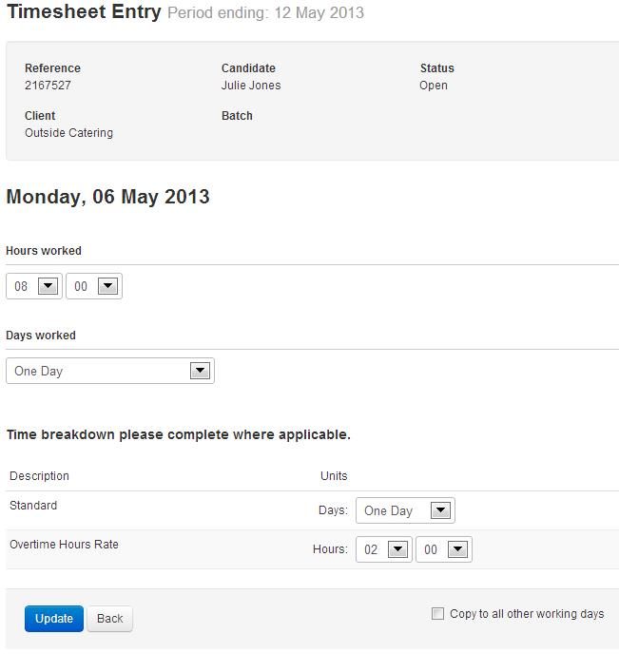Click the Standard row description
Image resolution: width=619 pixels, height=672 pixels.
tap(33, 506)
